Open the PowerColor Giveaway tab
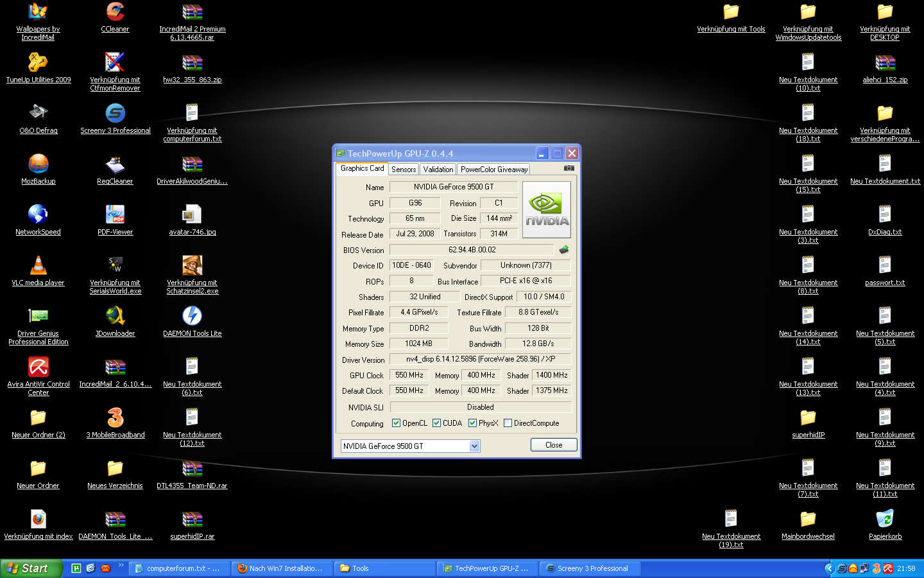Viewport: 924px width, 578px height. tap(494, 170)
